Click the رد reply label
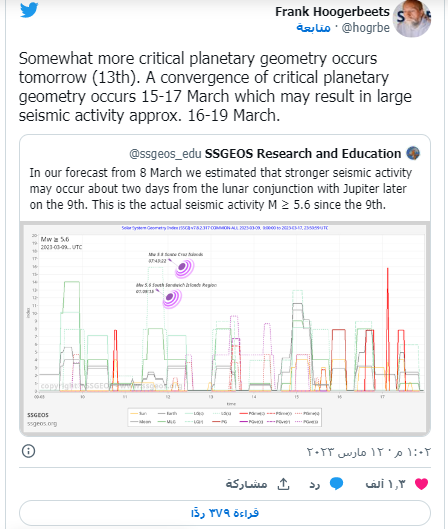The width and height of the screenshot is (448, 529). coord(315,484)
